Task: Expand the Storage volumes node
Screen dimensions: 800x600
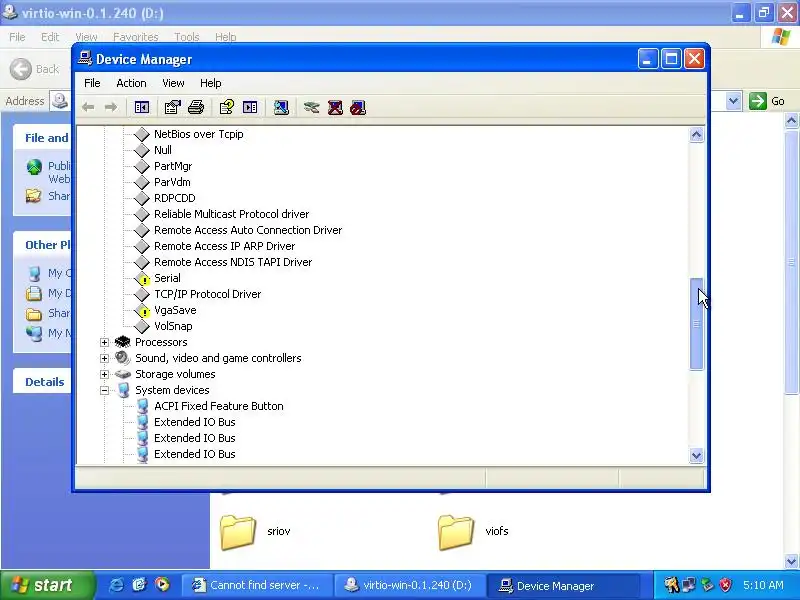Action: [x=104, y=374]
